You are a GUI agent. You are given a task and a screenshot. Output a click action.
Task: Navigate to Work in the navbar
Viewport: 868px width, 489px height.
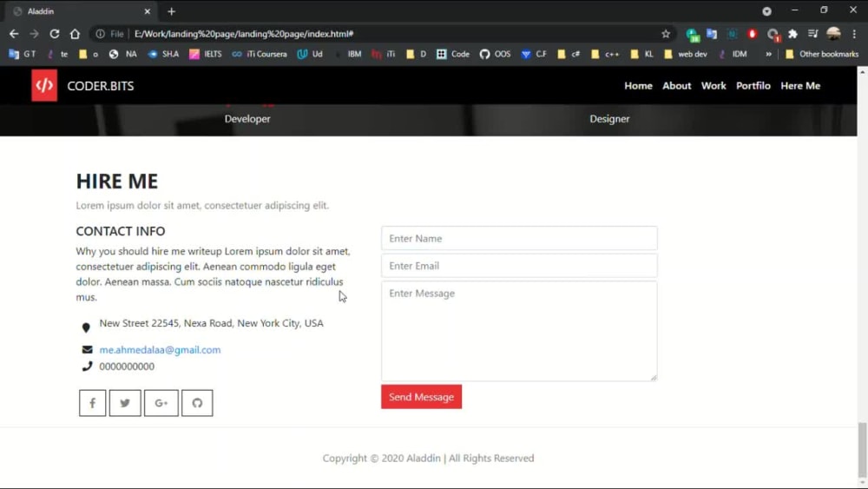pyautogui.click(x=713, y=86)
